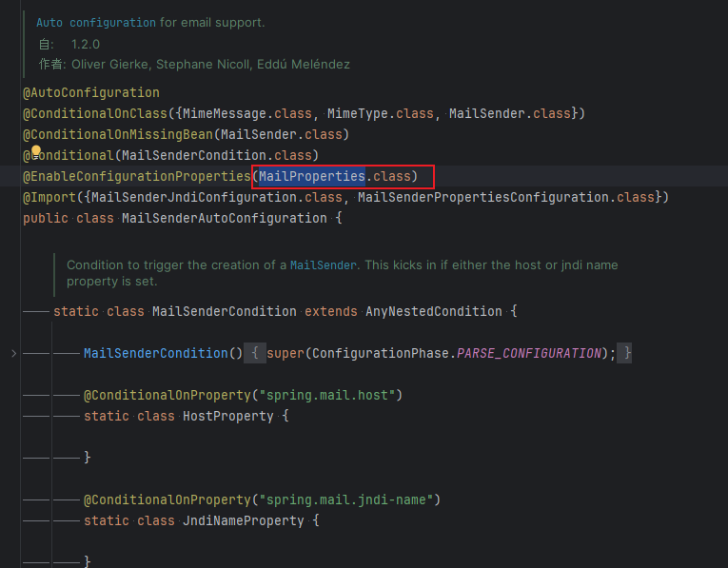
Task: Click AnyNestedCondition in the extends clause
Action: [x=434, y=311]
